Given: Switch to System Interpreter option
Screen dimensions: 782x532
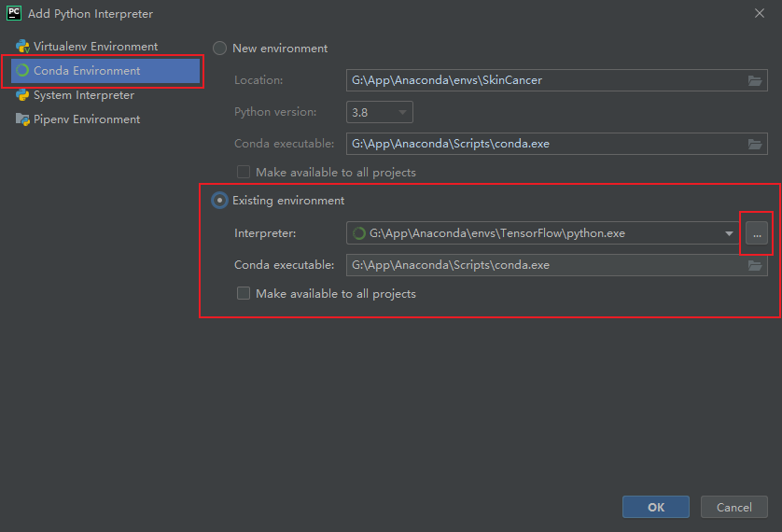Looking at the screenshot, I should coord(83,95).
